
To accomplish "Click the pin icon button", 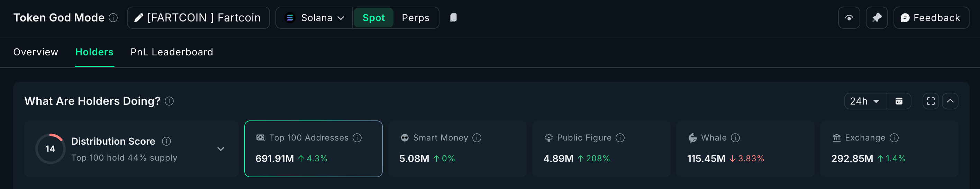I will pos(877,18).
